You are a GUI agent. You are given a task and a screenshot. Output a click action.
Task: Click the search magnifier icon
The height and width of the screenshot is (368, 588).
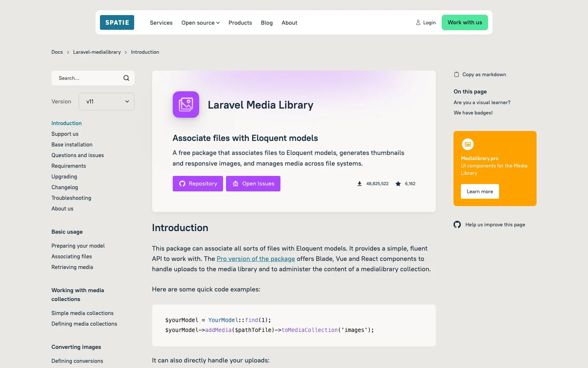coord(126,78)
